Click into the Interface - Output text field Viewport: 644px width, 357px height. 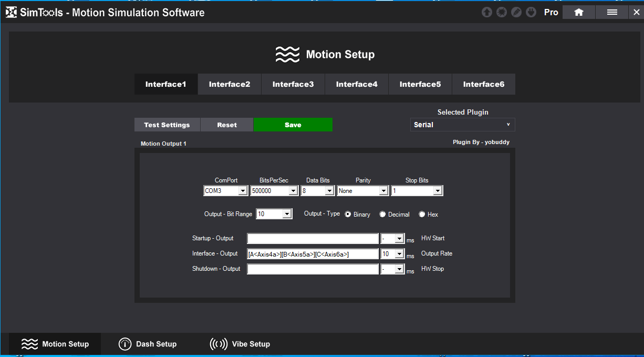point(313,254)
